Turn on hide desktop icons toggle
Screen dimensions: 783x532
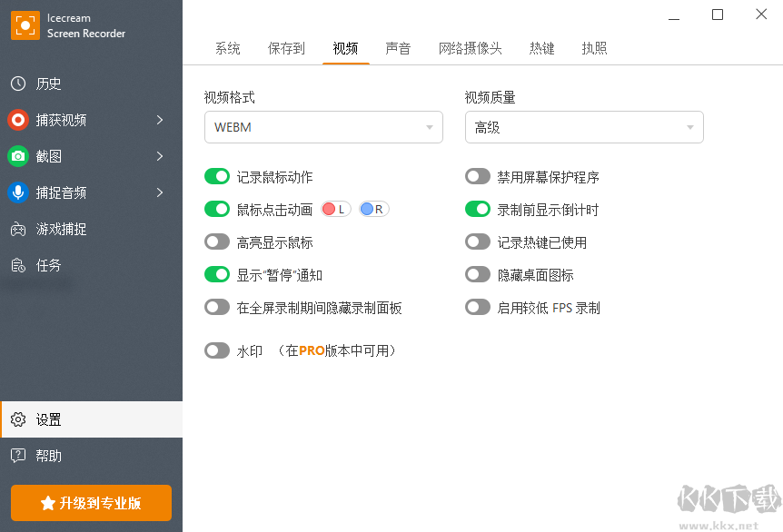478,275
